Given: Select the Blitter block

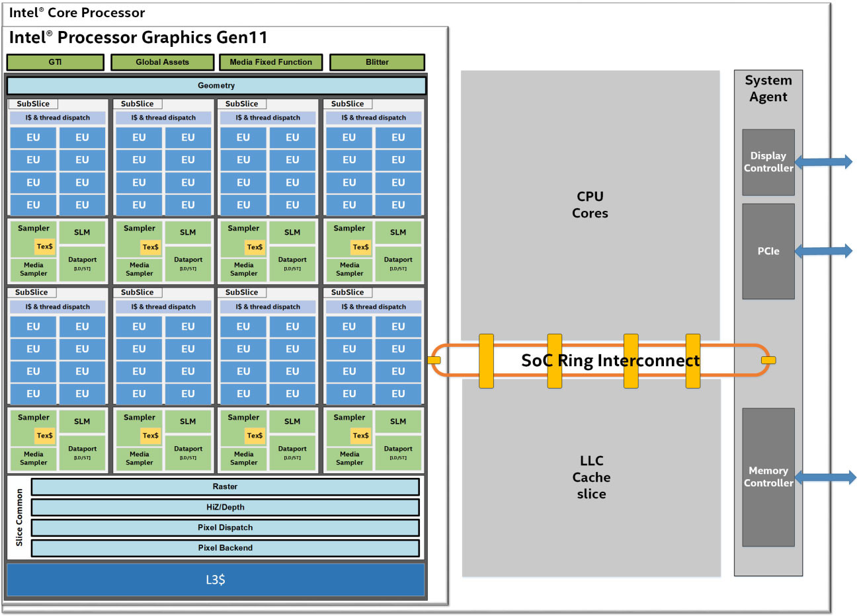Looking at the screenshot, I should (x=377, y=62).
